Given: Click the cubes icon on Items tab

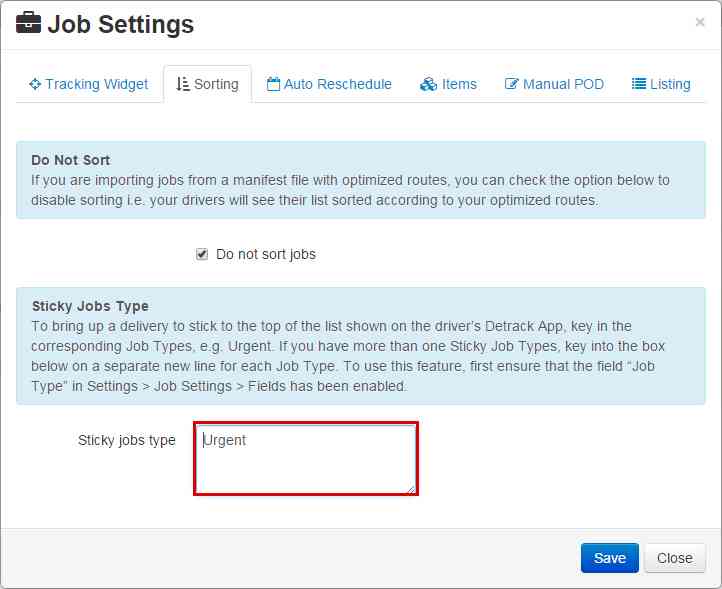Looking at the screenshot, I should click(x=429, y=85).
